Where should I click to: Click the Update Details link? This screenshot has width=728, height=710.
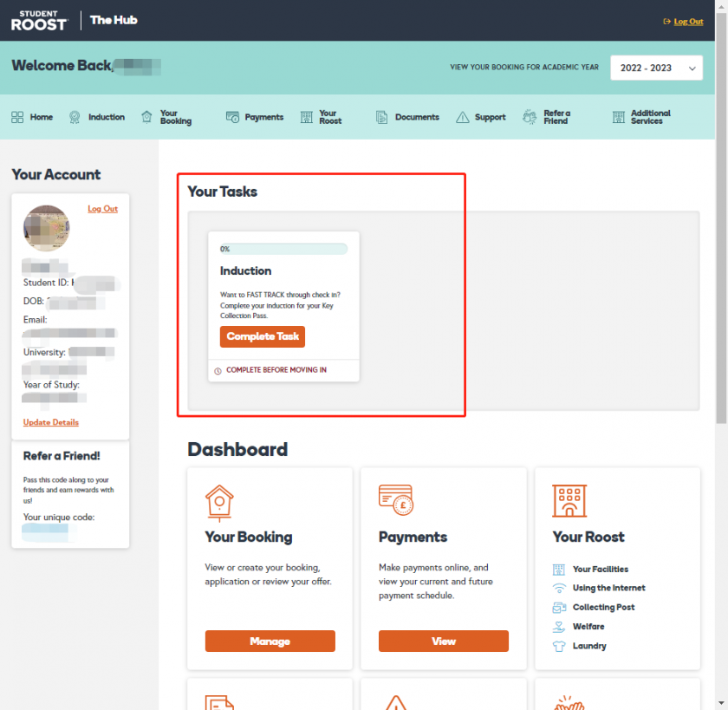coord(50,422)
